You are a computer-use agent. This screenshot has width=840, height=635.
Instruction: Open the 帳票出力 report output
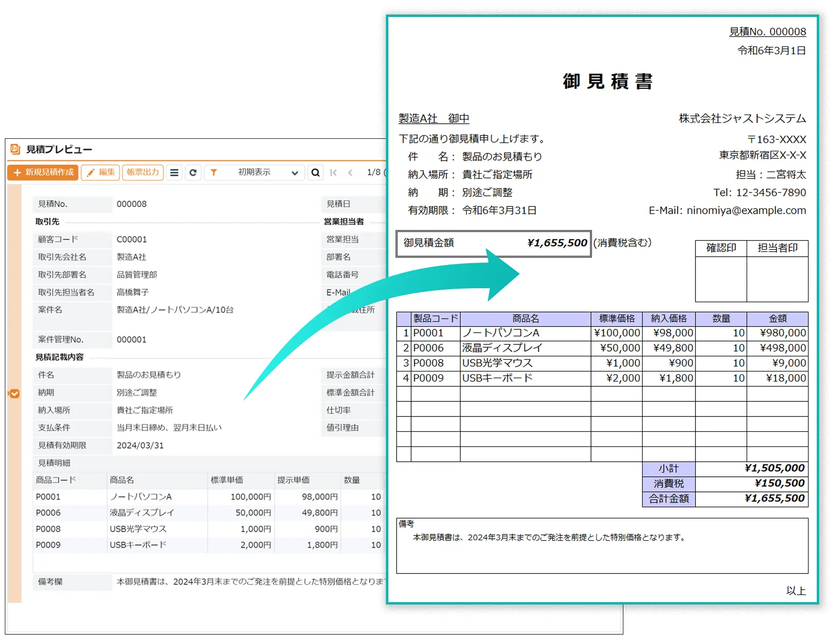[x=143, y=173]
